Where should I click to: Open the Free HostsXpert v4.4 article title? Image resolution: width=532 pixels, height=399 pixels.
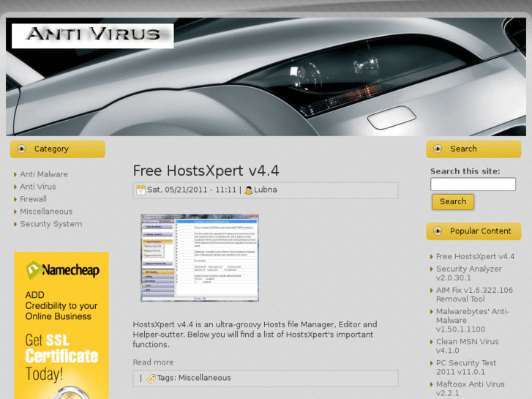pyautogui.click(x=206, y=171)
